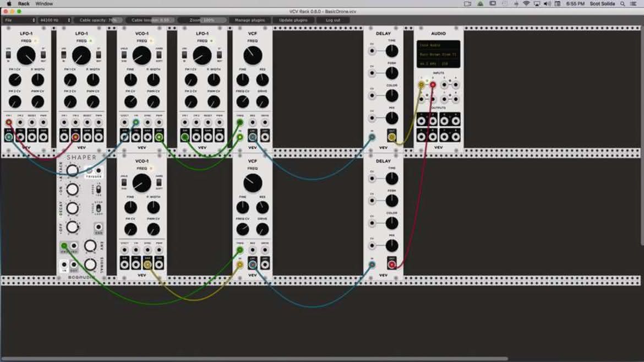
Task: Toggle invert switch on leftmost LFO-1
Action: click(x=43, y=55)
